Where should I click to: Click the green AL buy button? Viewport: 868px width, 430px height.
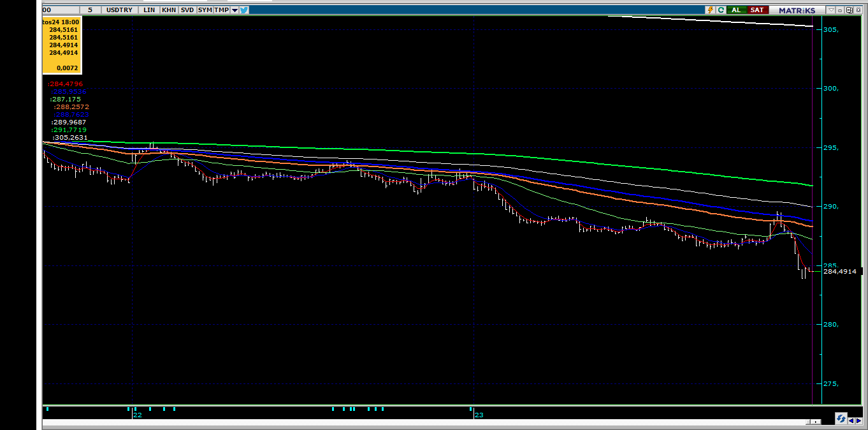tap(737, 10)
